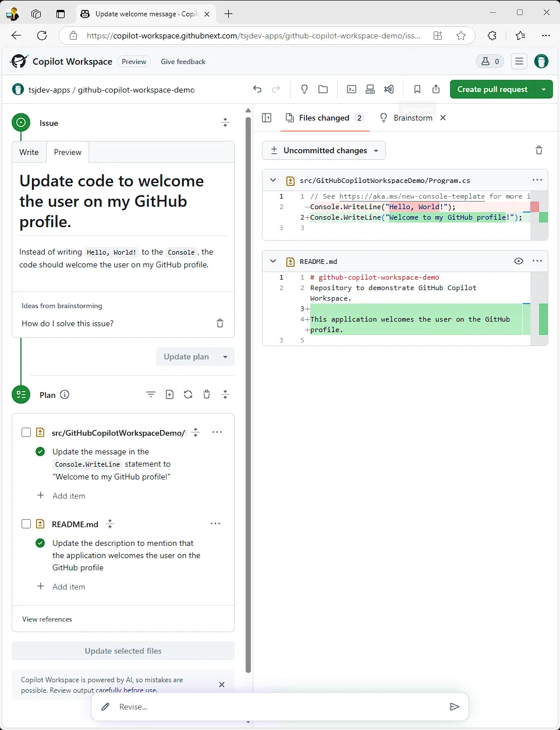Check the README.md plan checkbox

click(x=26, y=524)
